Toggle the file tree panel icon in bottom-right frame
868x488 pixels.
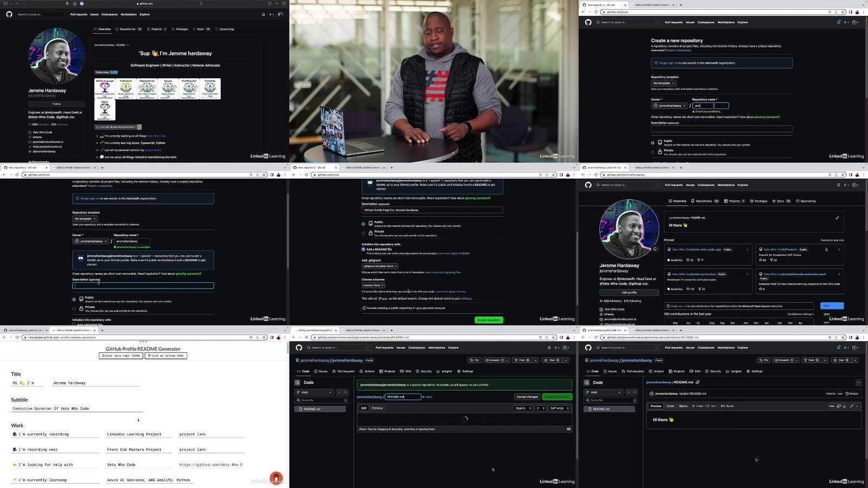tap(586, 382)
